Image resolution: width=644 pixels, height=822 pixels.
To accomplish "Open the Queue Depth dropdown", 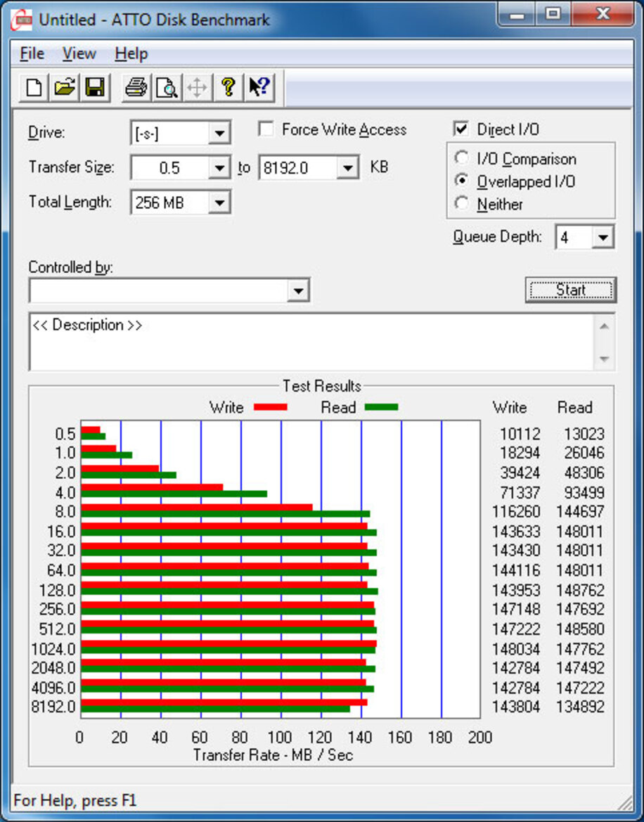I will click(x=603, y=238).
